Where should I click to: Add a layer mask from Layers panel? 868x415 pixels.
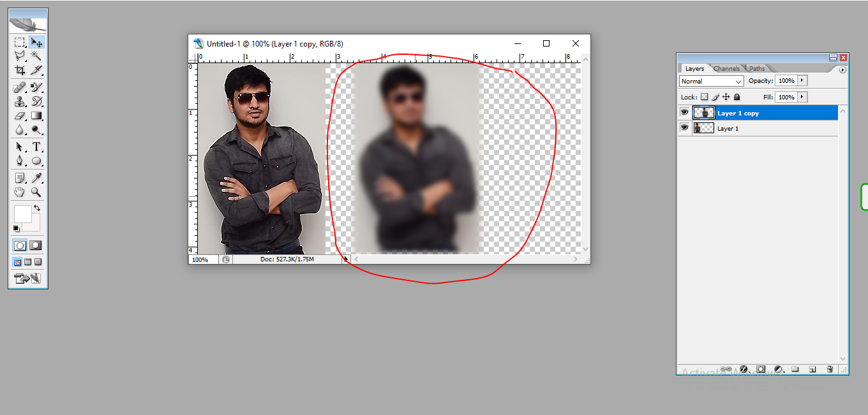pos(760,369)
